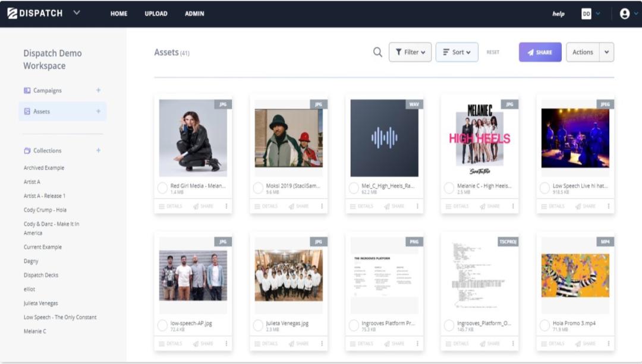
Task: Open the help link in header
Action: pos(558,14)
